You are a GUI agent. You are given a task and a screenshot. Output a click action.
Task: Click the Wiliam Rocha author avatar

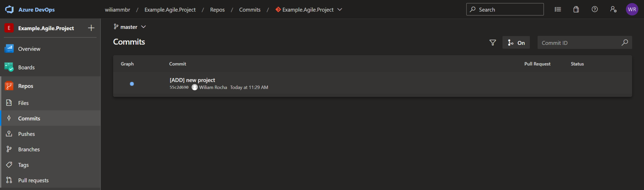click(195, 87)
